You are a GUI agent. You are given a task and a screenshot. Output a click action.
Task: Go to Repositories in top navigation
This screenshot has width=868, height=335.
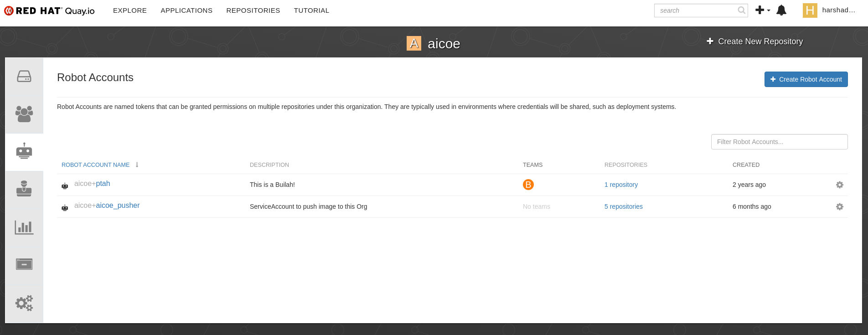click(253, 10)
